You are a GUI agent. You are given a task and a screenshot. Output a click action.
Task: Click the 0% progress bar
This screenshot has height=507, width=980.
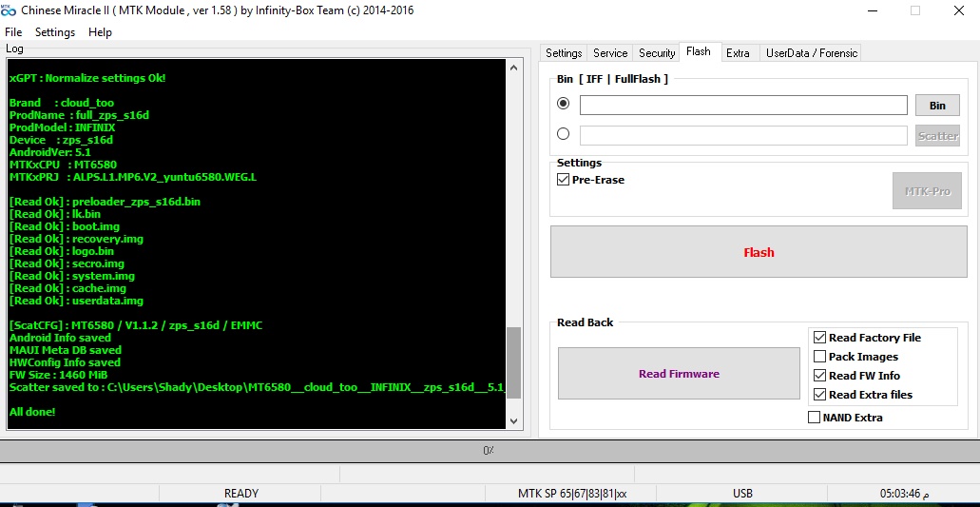click(490, 450)
